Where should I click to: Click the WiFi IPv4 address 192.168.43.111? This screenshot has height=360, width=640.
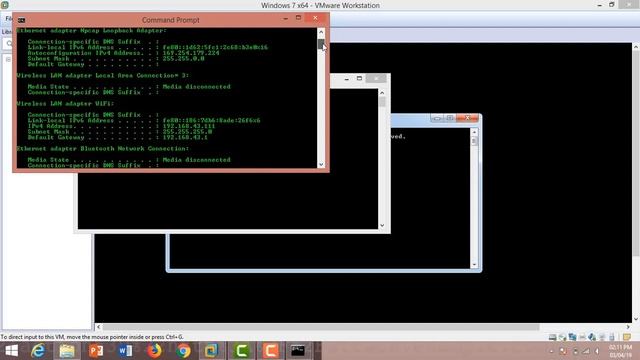point(189,126)
